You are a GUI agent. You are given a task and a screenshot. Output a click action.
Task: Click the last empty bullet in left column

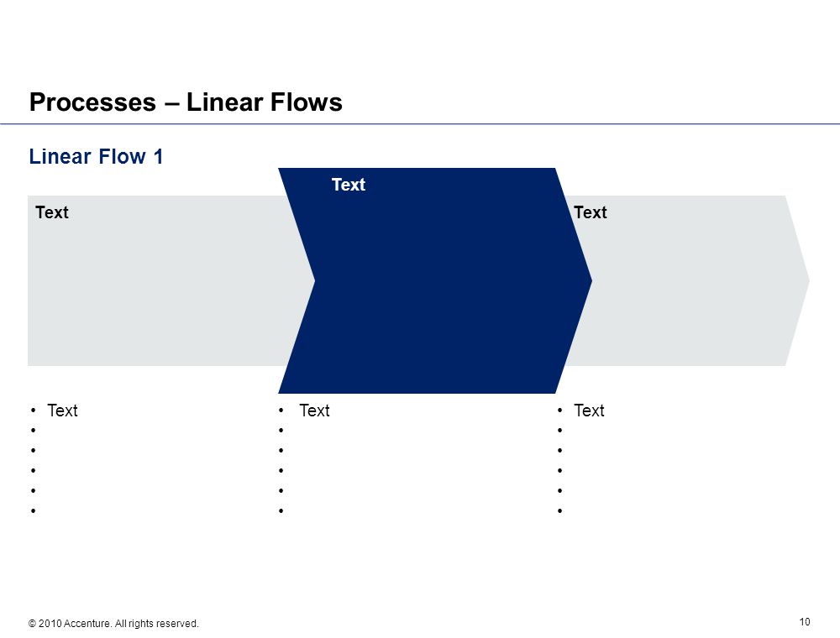click(34, 510)
